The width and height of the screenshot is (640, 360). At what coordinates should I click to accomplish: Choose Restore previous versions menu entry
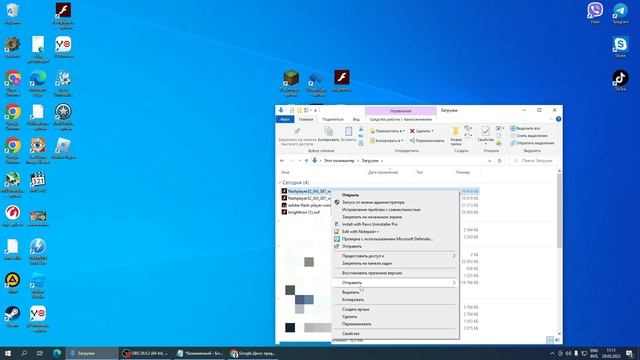click(395, 273)
